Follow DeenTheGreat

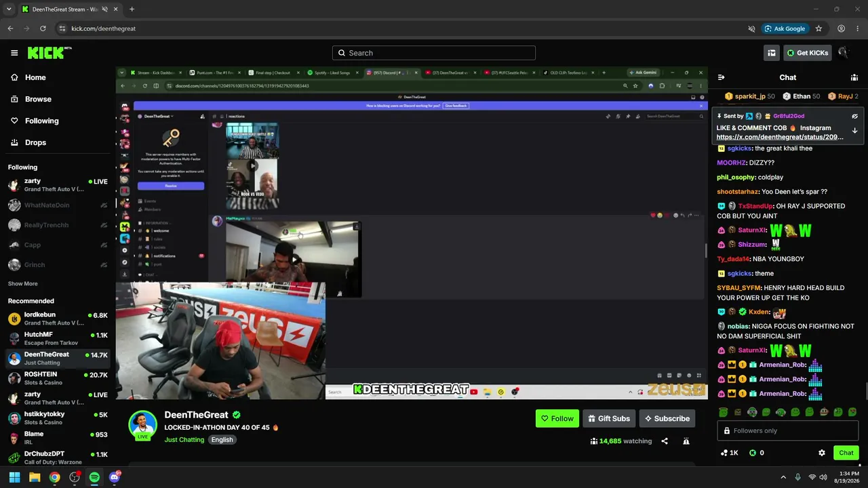click(557, 419)
